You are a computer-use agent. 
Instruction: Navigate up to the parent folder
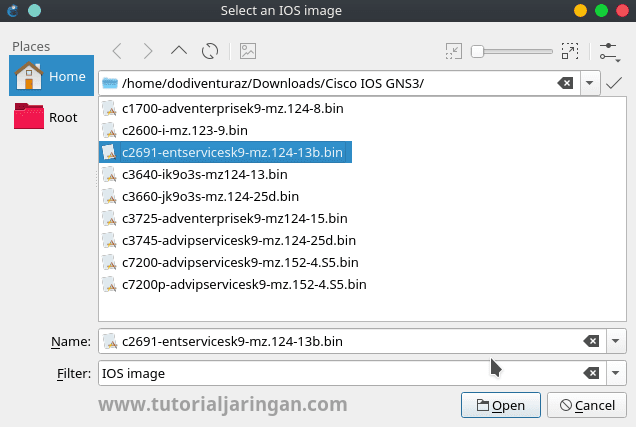point(179,51)
